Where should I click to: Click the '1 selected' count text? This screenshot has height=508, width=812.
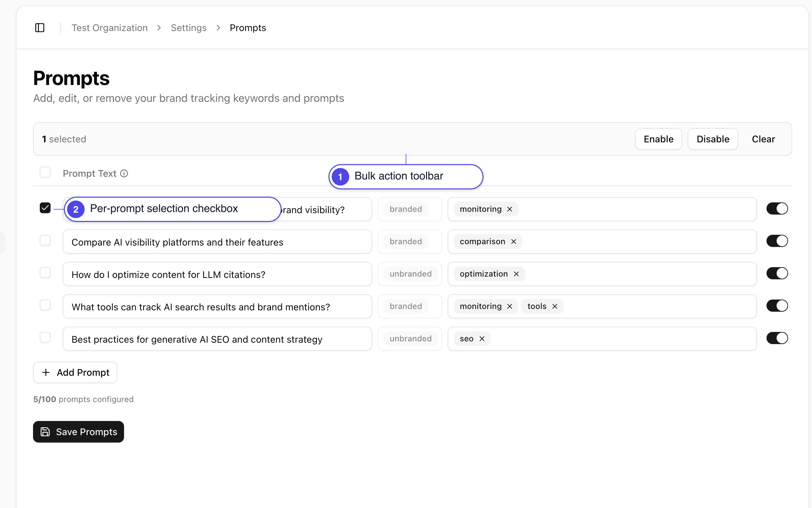pyautogui.click(x=64, y=139)
